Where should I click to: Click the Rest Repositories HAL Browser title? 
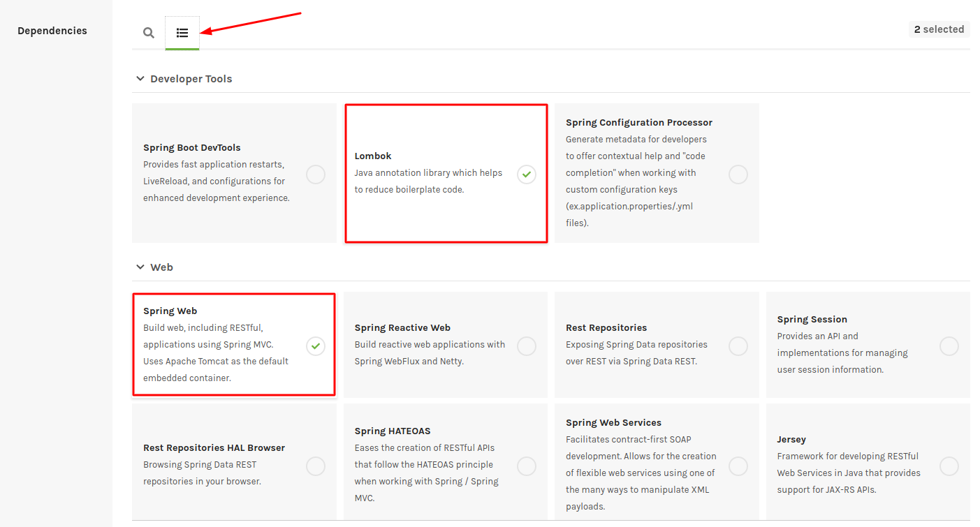pos(214,448)
